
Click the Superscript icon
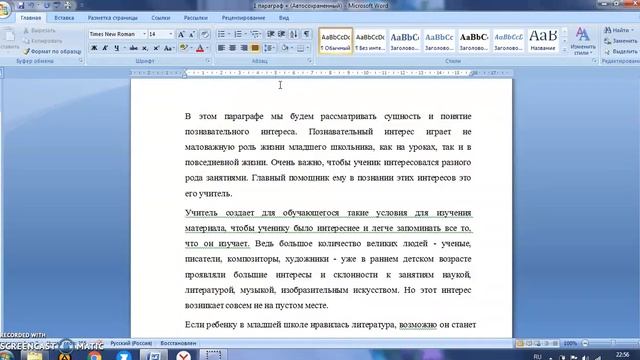point(156,48)
